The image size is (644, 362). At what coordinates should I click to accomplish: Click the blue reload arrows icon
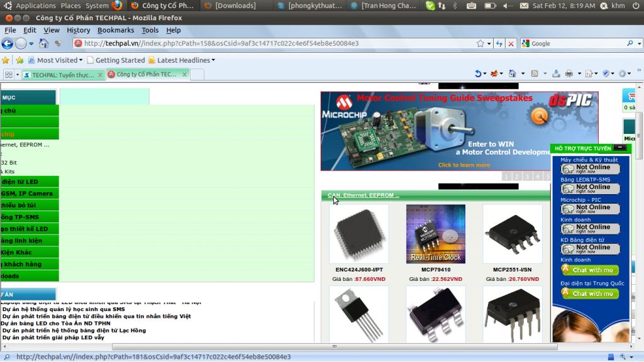click(499, 43)
